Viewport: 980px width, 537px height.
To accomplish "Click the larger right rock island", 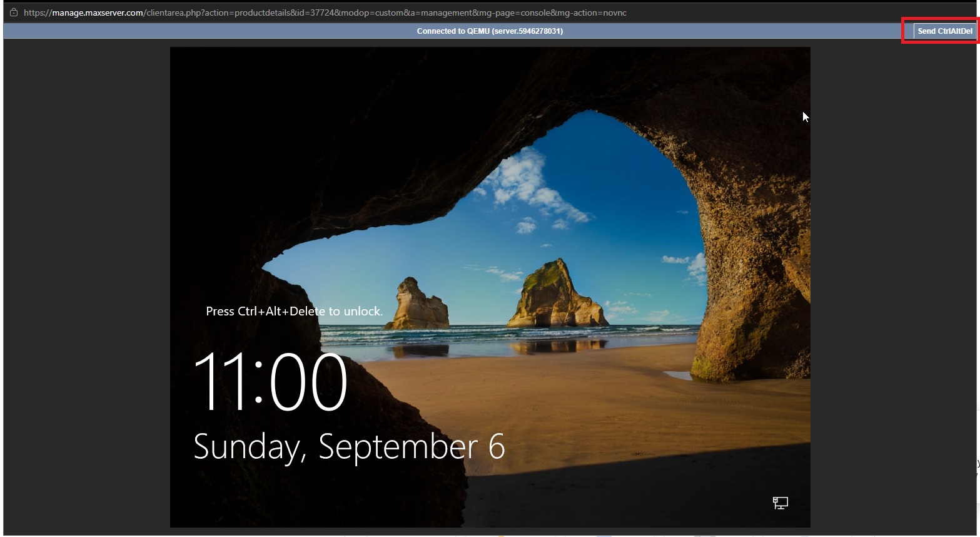I will [557, 294].
